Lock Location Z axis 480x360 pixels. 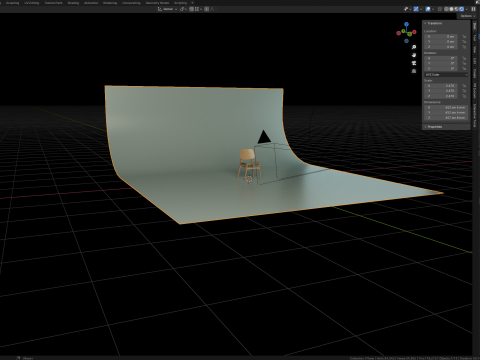click(464, 47)
